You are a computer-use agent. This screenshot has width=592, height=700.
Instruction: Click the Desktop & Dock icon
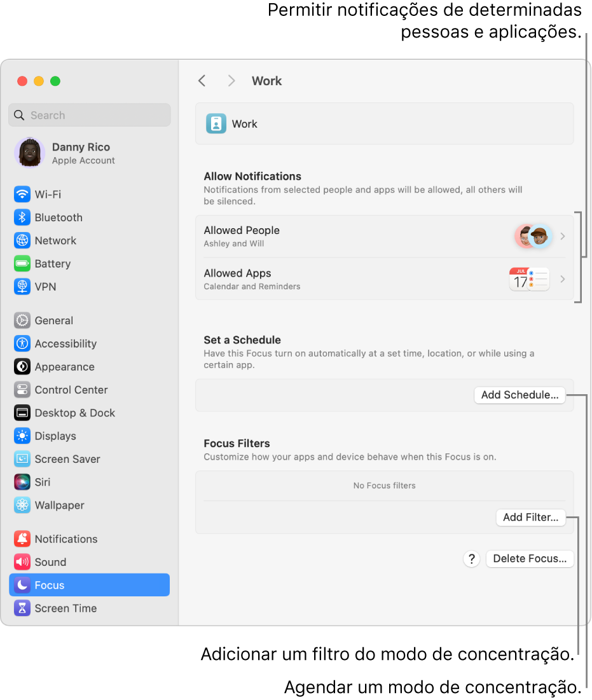coord(22,413)
